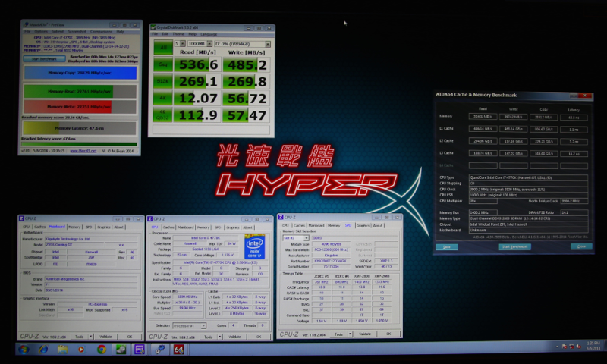
Task: Run the Seq disk benchmark
Action: [x=162, y=65]
